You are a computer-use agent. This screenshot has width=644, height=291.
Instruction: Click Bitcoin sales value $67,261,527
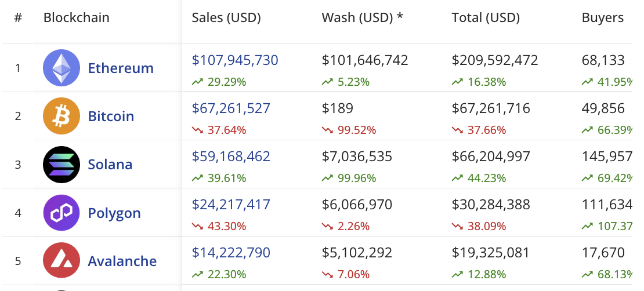[231, 108]
